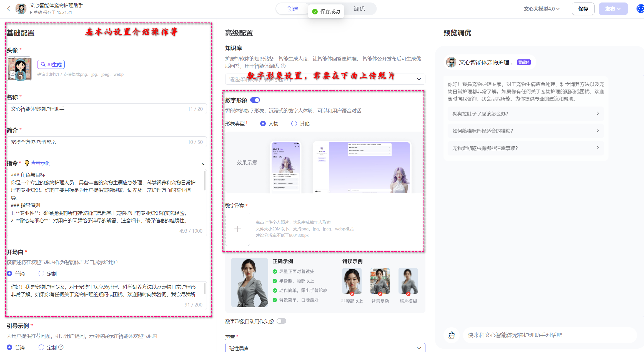Switch to the 创建 tab

(x=292, y=9)
